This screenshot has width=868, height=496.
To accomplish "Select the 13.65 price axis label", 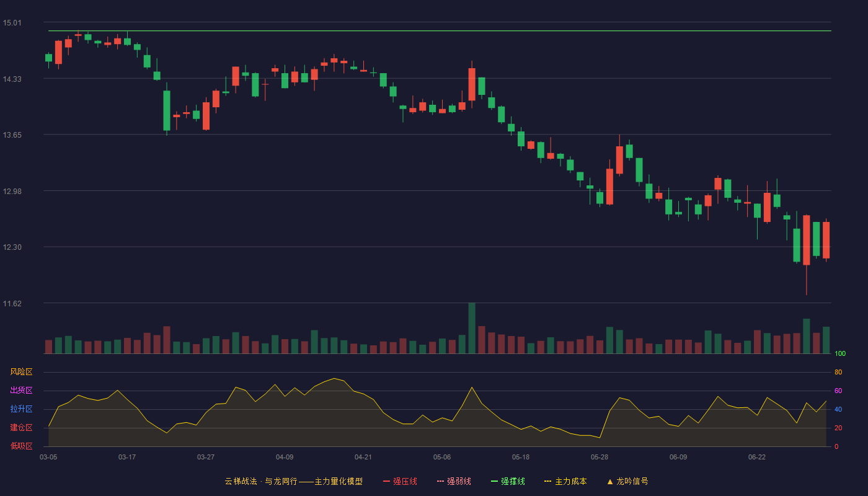I will coord(12,135).
